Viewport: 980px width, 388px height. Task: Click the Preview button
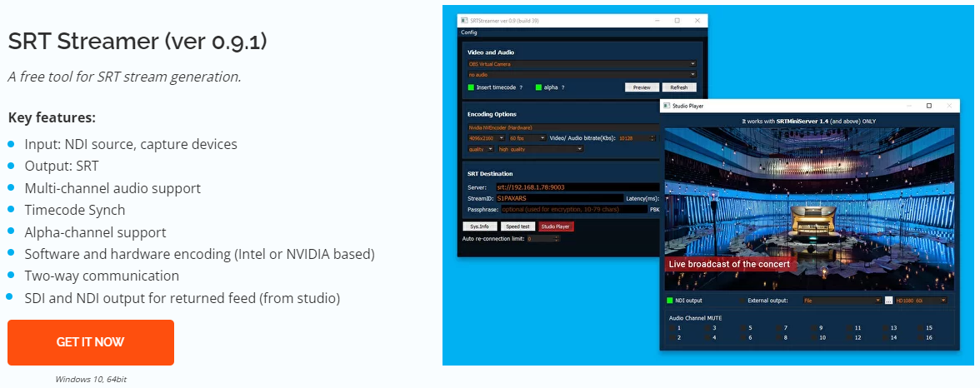[x=642, y=87]
